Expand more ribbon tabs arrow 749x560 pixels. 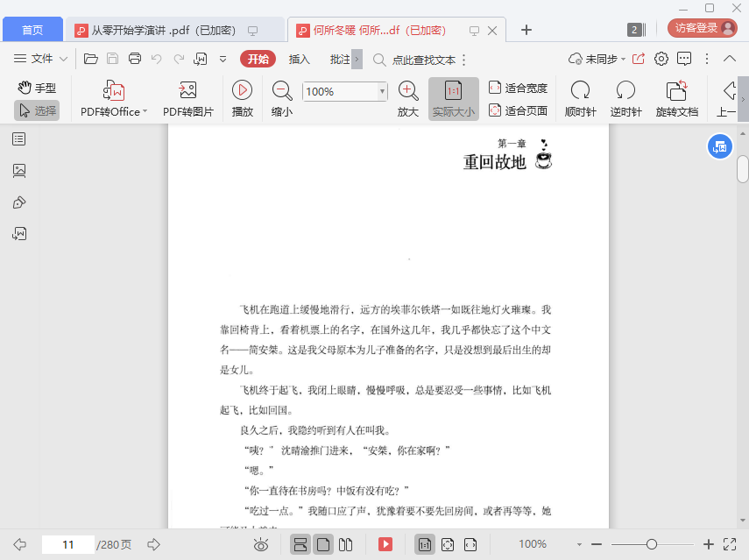click(357, 60)
